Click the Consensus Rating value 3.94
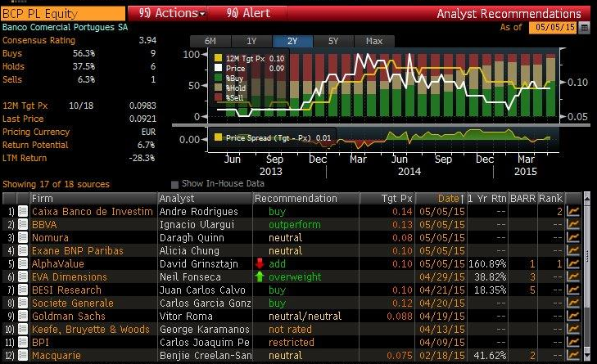 click(147, 40)
